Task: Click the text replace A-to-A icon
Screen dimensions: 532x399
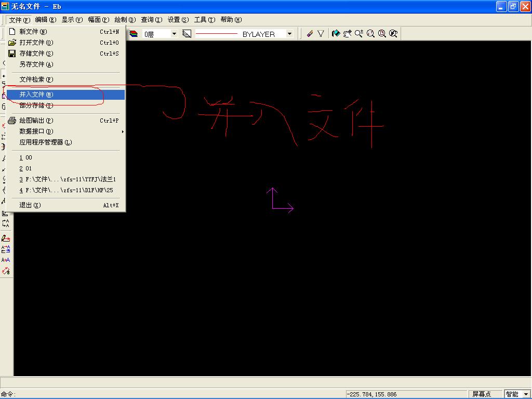Action: click(6, 260)
